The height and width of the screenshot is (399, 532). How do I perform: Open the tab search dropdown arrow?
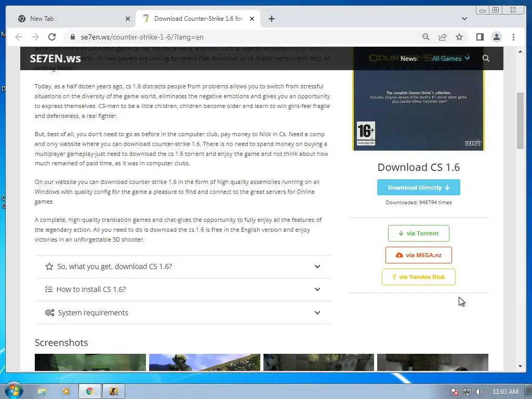464,19
